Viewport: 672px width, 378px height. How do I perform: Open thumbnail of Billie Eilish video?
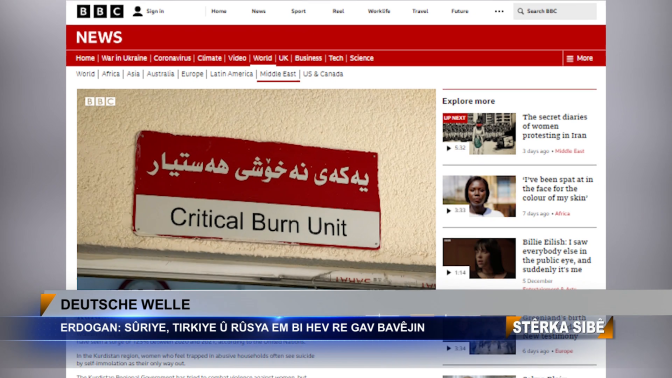coord(479,258)
